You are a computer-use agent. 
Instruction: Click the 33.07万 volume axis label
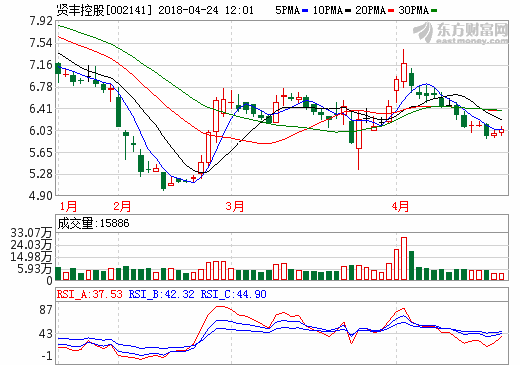pyautogui.click(x=31, y=233)
